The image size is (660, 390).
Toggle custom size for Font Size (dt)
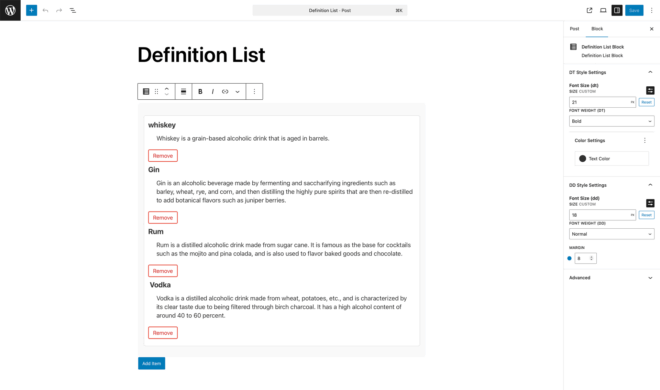(x=650, y=90)
